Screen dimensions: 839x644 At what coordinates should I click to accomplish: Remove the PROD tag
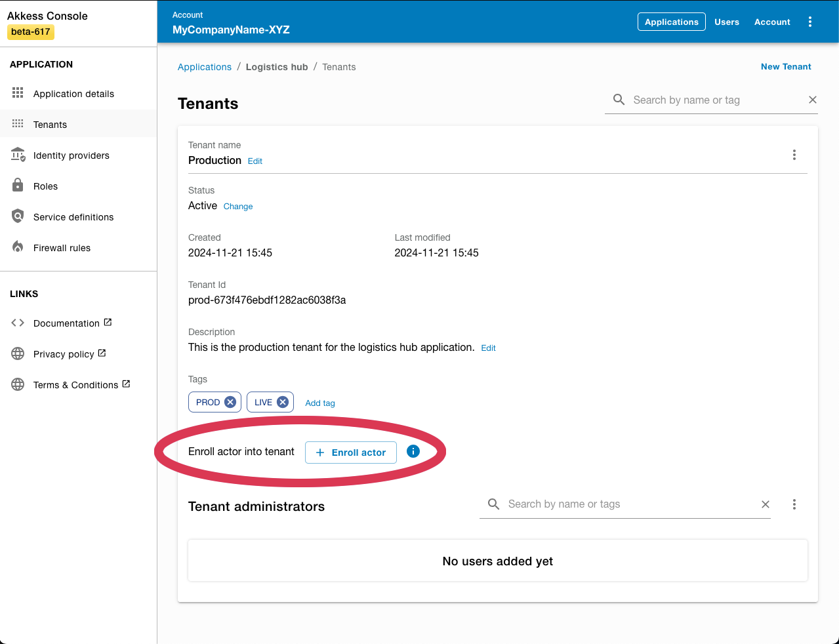pos(231,401)
